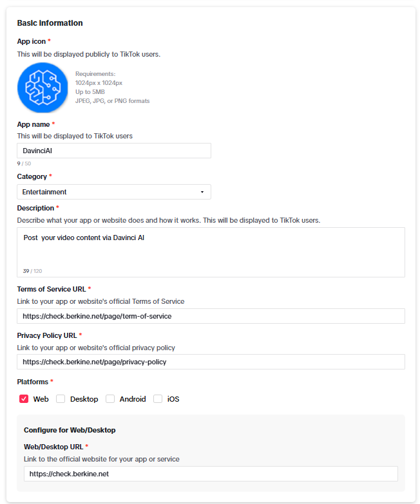Tick the Android platform checkbox
The height and width of the screenshot is (504, 420).
tap(110, 399)
